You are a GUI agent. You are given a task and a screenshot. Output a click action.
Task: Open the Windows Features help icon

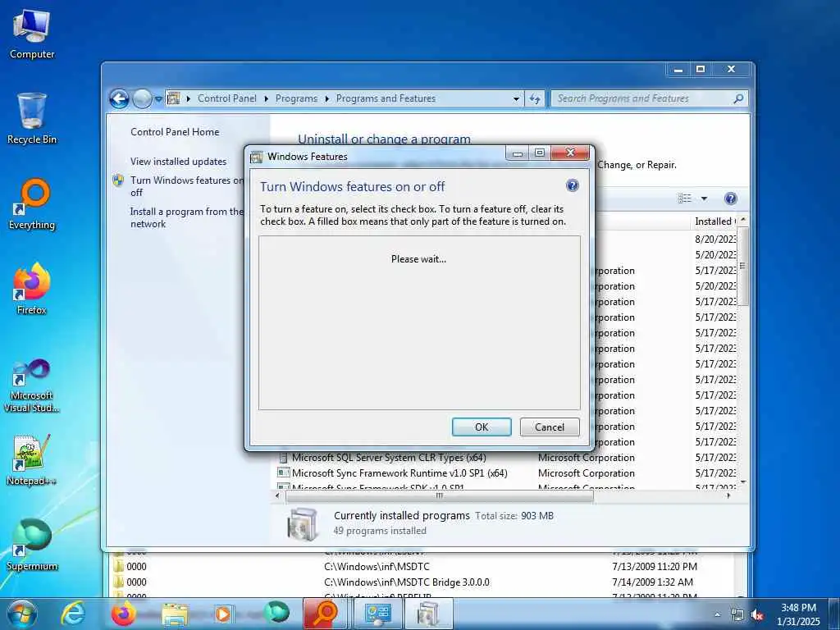pyautogui.click(x=572, y=186)
